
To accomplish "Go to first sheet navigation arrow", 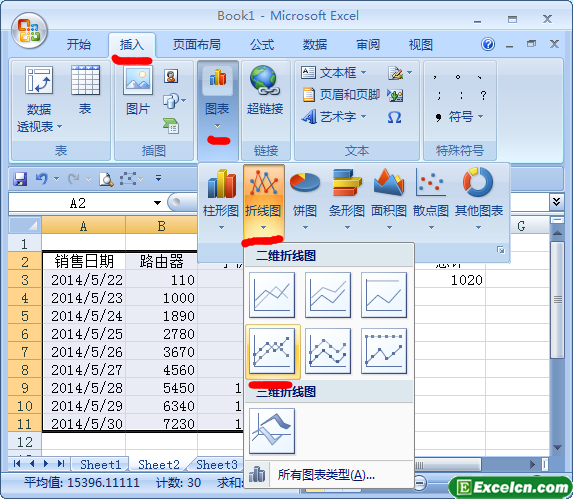I will point(17,464).
